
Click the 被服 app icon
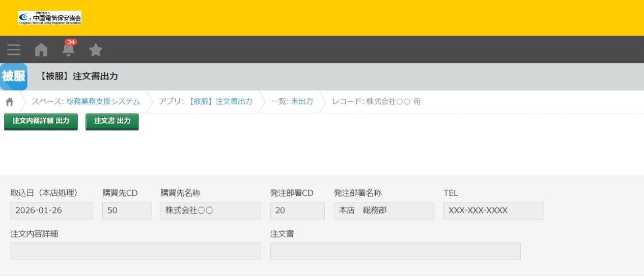pyautogui.click(x=14, y=77)
